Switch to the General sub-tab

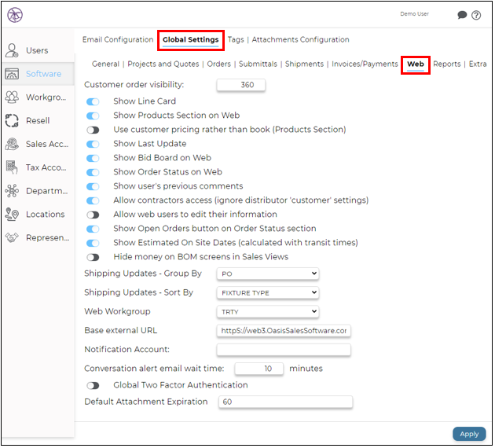(x=105, y=64)
